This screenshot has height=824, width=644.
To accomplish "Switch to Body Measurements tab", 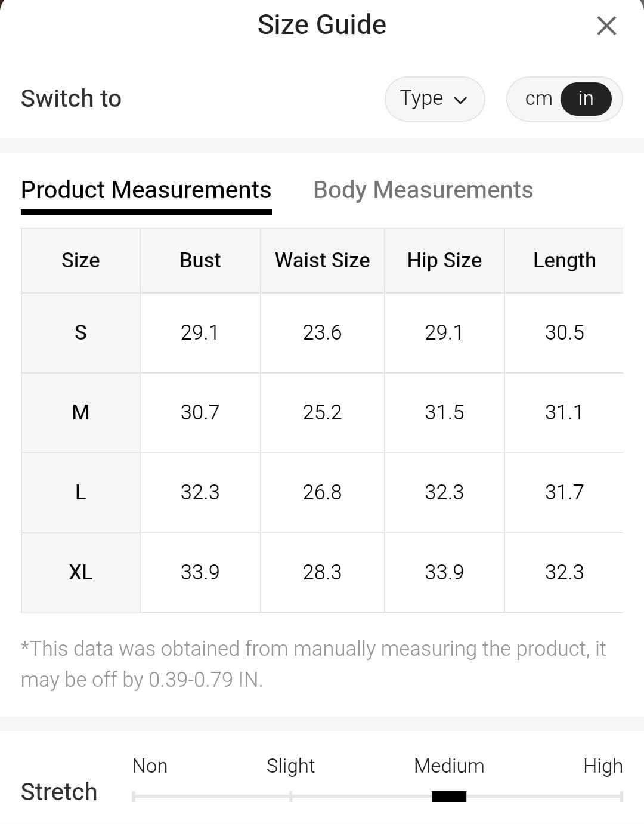I will [423, 190].
